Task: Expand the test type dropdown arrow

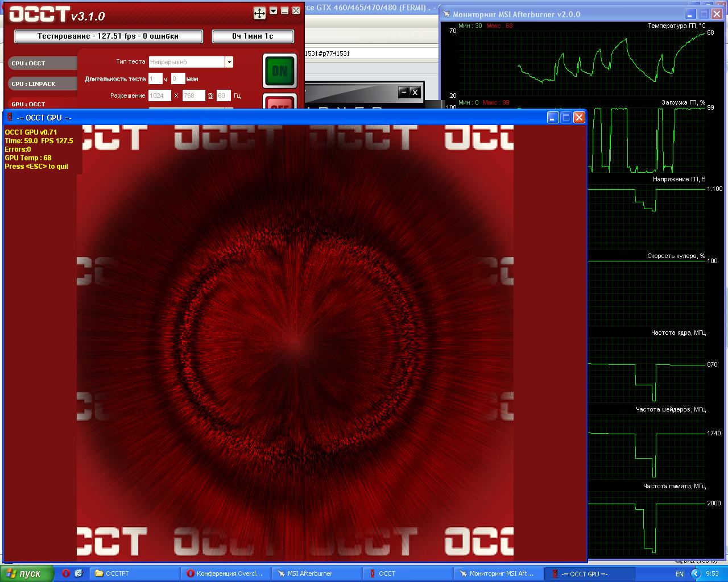Action: coord(229,62)
